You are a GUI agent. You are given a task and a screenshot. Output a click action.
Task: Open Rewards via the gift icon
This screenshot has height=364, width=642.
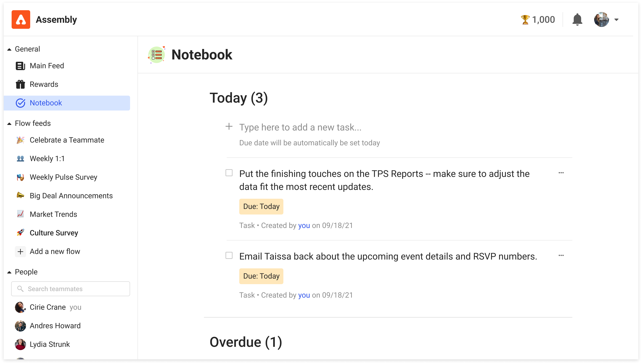20,84
